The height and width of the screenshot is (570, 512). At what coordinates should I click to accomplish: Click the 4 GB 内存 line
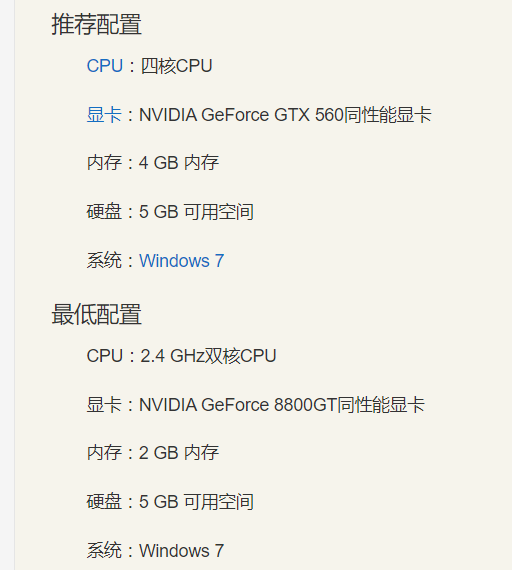point(179,162)
